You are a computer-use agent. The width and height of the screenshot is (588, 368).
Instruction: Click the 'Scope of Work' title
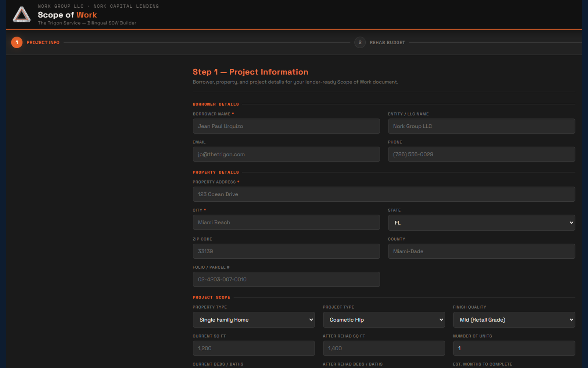[67, 15]
